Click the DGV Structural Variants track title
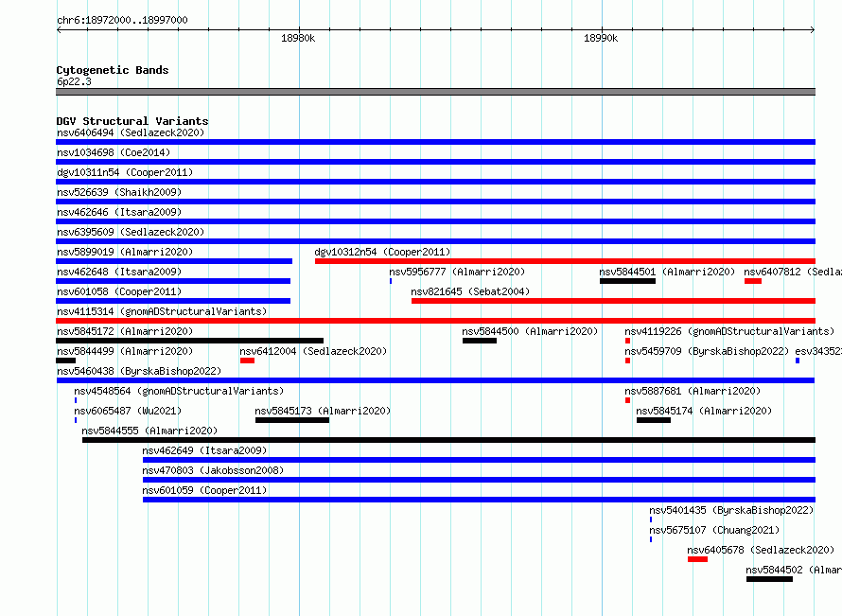Viewport: 842px width, 616px height. click(x=132, y=121)
